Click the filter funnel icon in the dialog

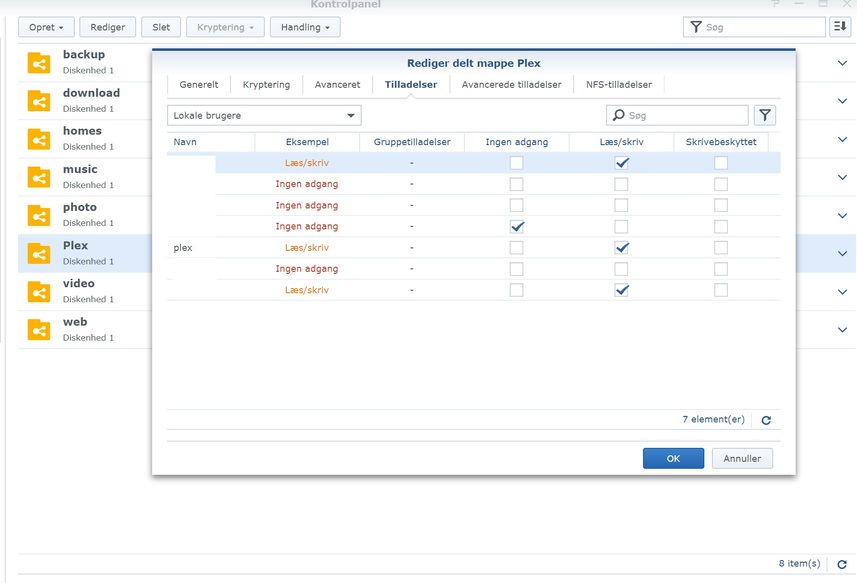765,115
